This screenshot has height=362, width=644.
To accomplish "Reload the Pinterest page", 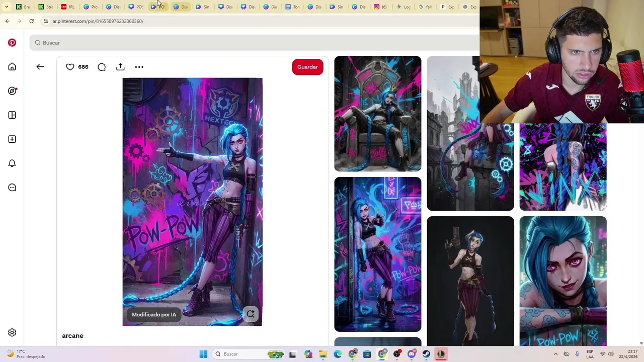I will coord(31,21).
